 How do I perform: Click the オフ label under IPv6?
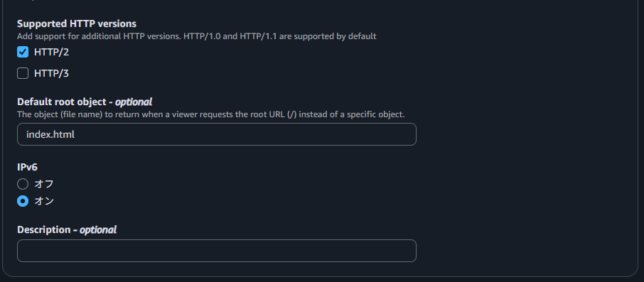44,184
